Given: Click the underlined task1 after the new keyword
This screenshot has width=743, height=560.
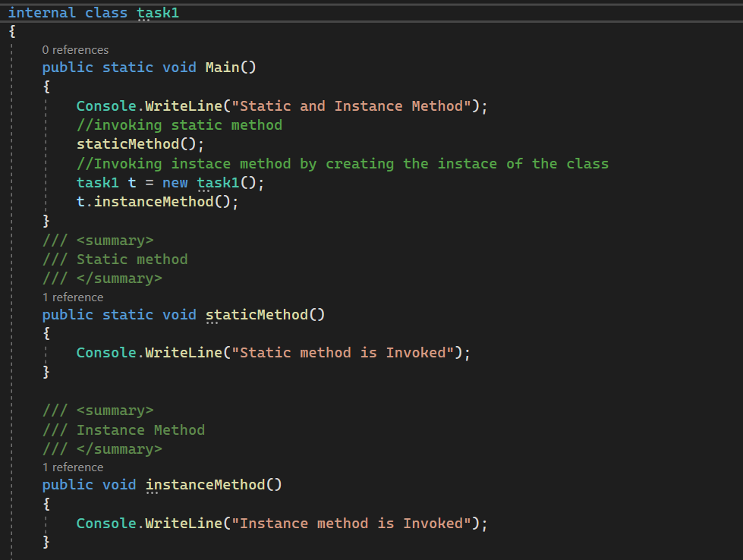Looking at the screenshot, I should pos(218,182).
